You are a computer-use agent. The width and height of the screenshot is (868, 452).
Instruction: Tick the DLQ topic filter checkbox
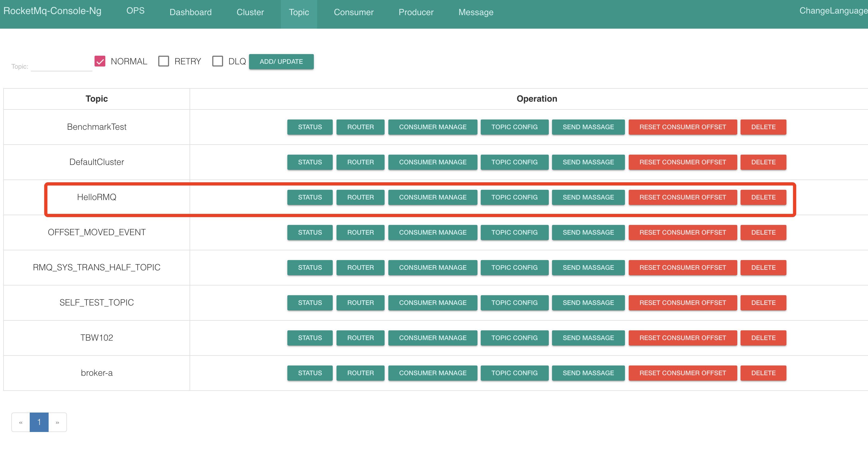[217, 61]
